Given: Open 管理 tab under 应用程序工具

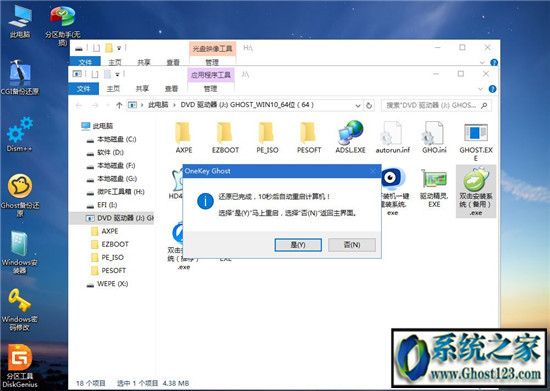Looking at the screenshot, I should coord(210,89).
